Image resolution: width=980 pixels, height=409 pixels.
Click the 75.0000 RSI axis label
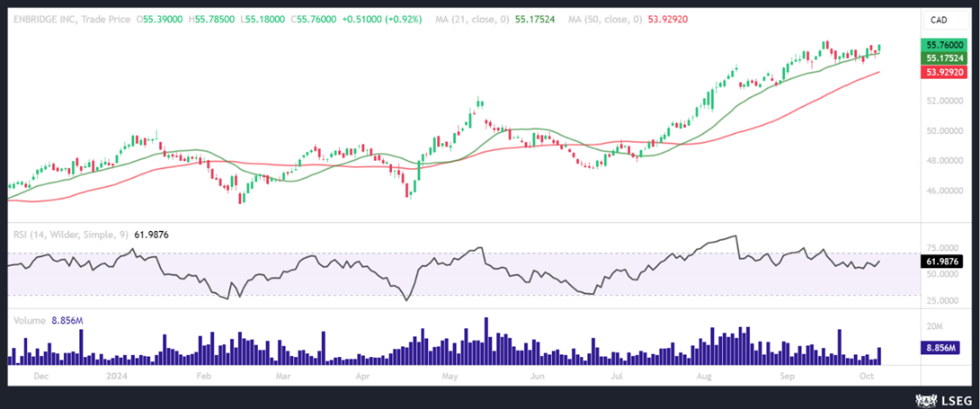click(x=944, y=248)
